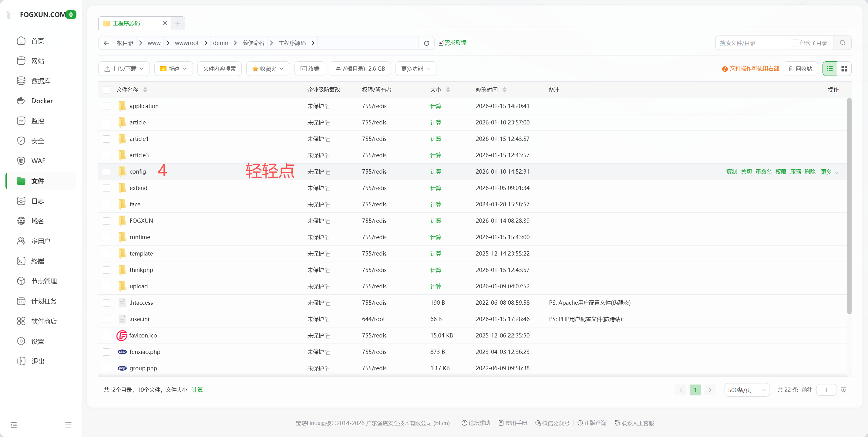This screenshot has width=868, height=437.
Task: Open the 500条/页 page size selector
Action: click(747, 389)
